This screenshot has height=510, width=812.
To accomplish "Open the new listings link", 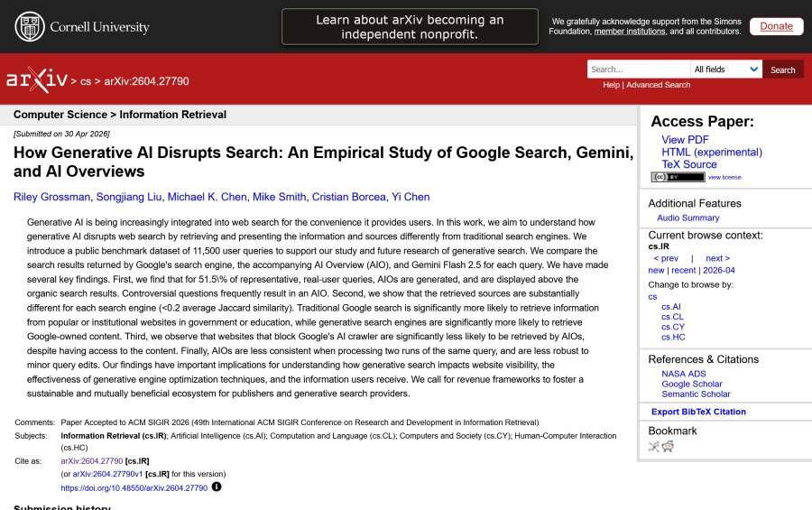I will (x=656, y=271).
